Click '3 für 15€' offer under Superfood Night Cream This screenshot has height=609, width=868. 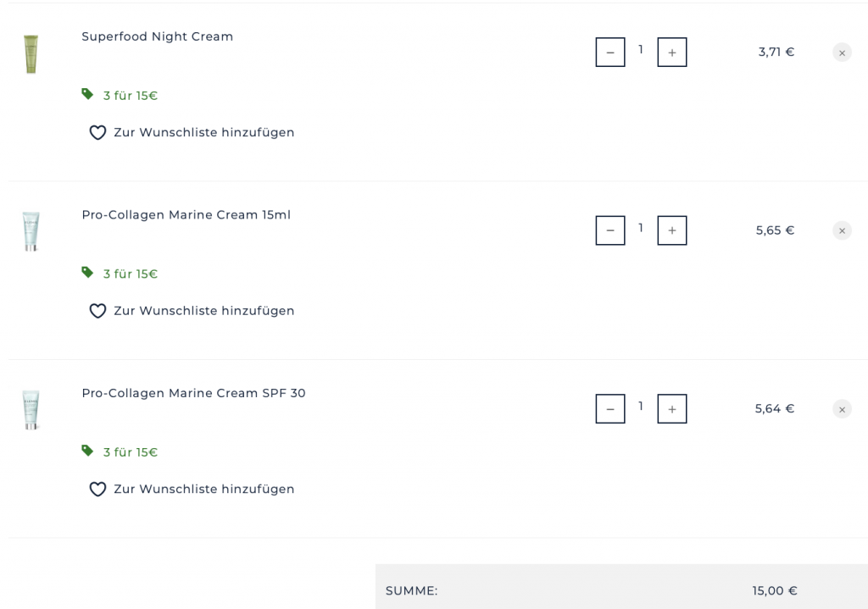click(130, 96)
